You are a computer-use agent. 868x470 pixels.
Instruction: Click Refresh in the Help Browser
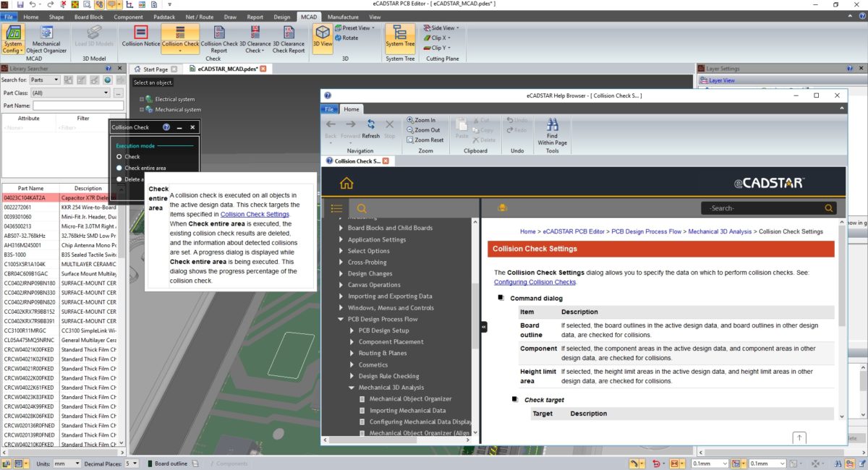(370, 129)
